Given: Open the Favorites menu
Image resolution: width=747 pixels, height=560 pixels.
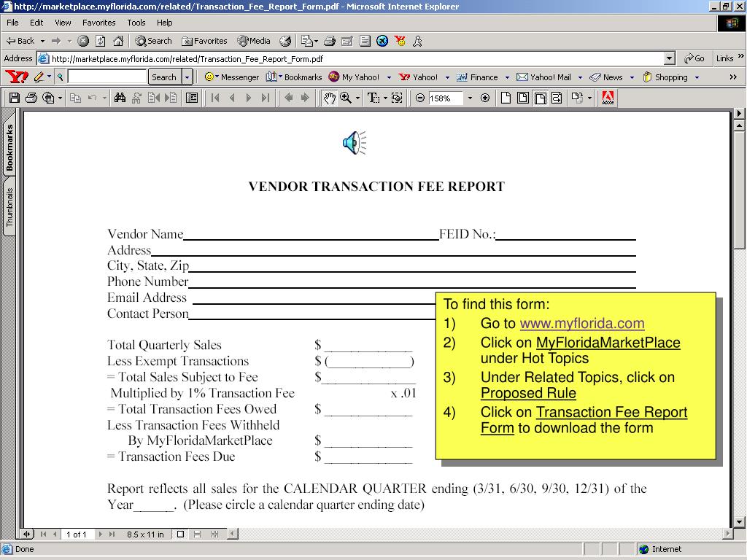Looking at the screenshot, I should click(x=98, y=23).
